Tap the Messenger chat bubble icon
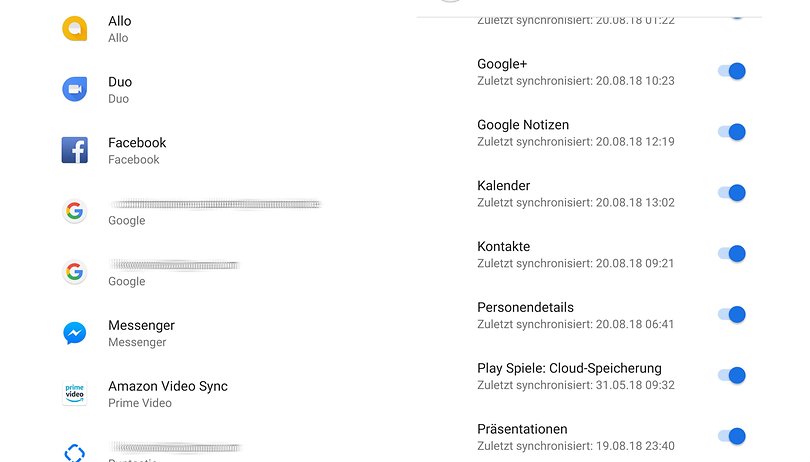The height and width of the screenshot is (462, 810). tap(75, 333)
